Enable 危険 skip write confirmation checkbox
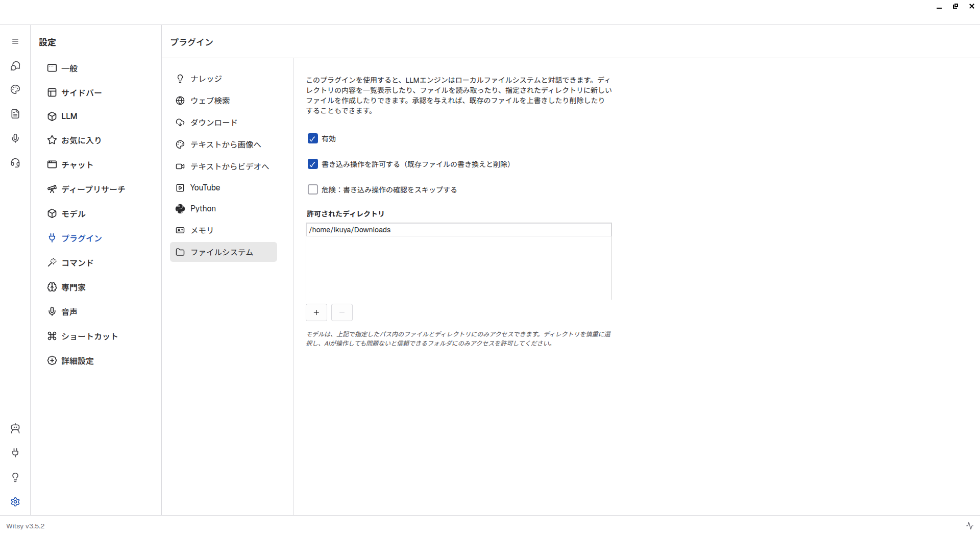The image size is (980, 535). coord(313,190)
